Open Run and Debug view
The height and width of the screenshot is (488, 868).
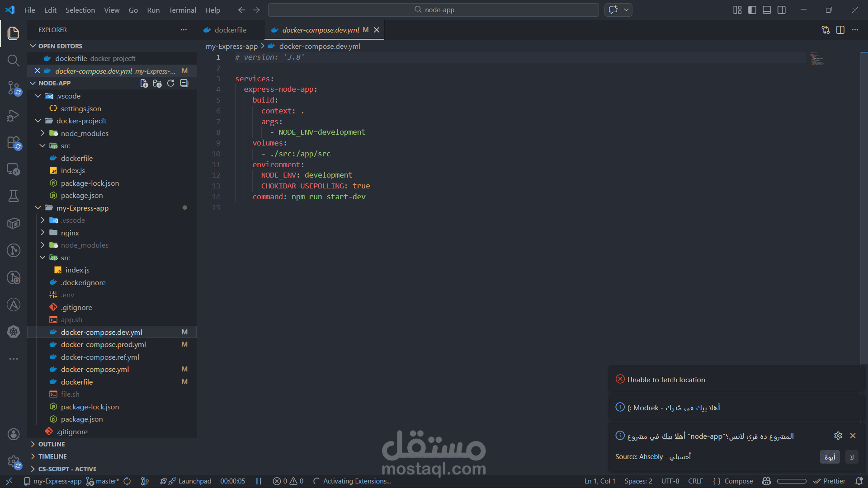point(14,116)
